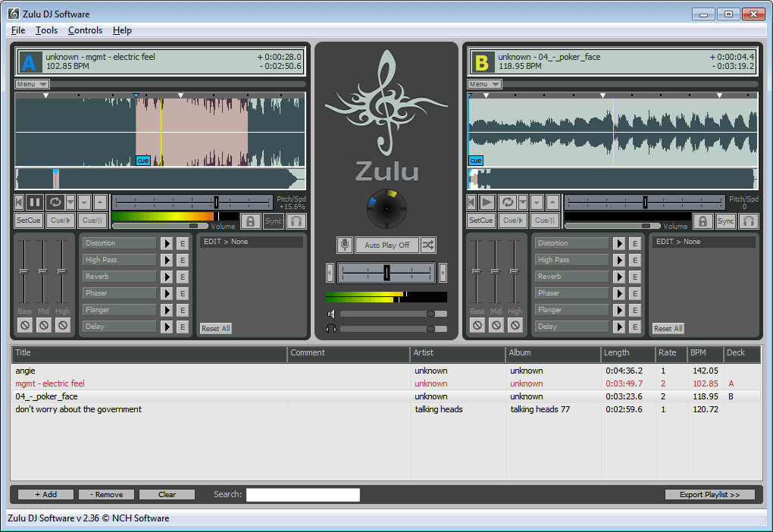Click the microphone icon in the center panel
Image resolution: width=773 pixels, height=532 pixels.
point(345,245)
